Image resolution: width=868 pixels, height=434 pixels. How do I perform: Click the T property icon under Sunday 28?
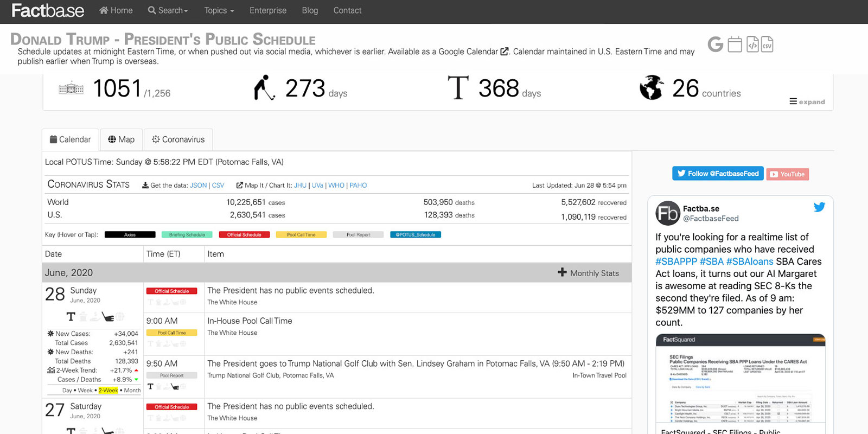tap(71, 316)
